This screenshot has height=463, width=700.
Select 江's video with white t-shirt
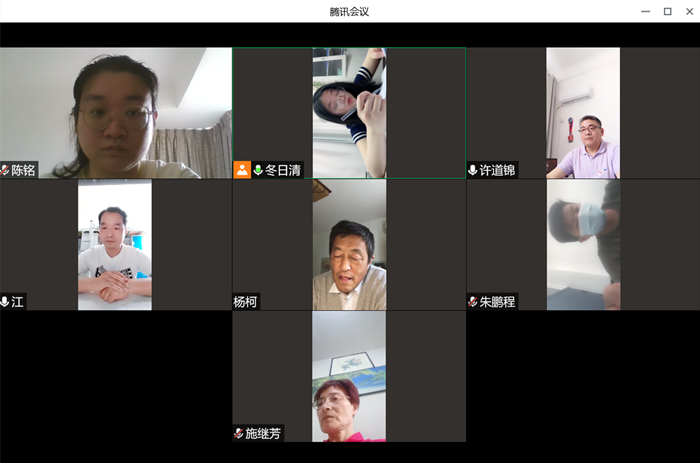[115, 245]
